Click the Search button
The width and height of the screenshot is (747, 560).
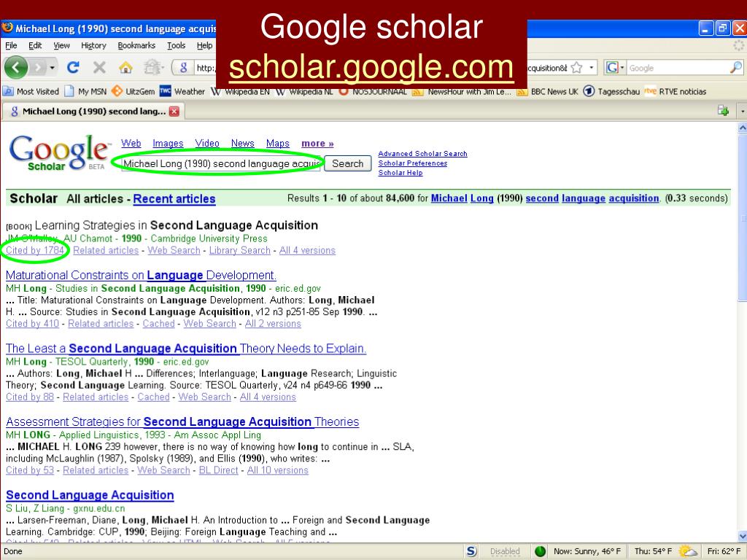tap(348, 163)
